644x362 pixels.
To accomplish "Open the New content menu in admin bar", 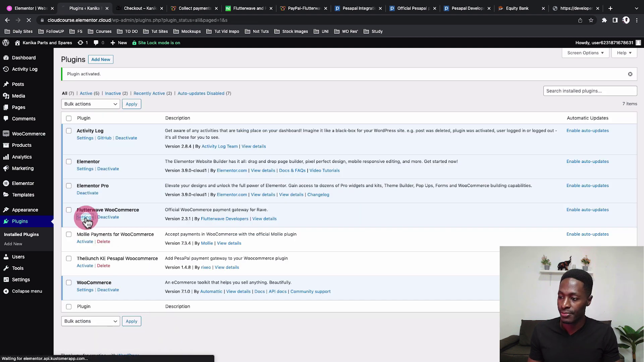I will pyautogui.click(x=119, y=43).
